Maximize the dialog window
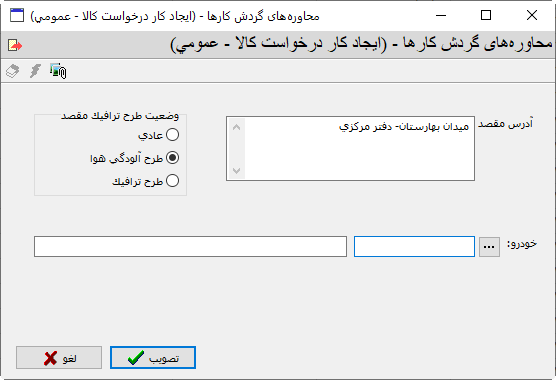556x380 pixels. (486, 15)
